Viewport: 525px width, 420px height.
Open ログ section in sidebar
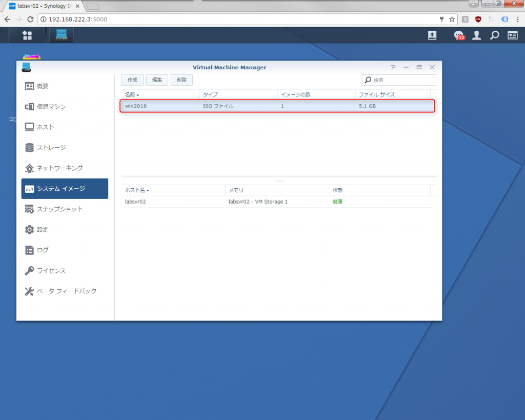65,250
